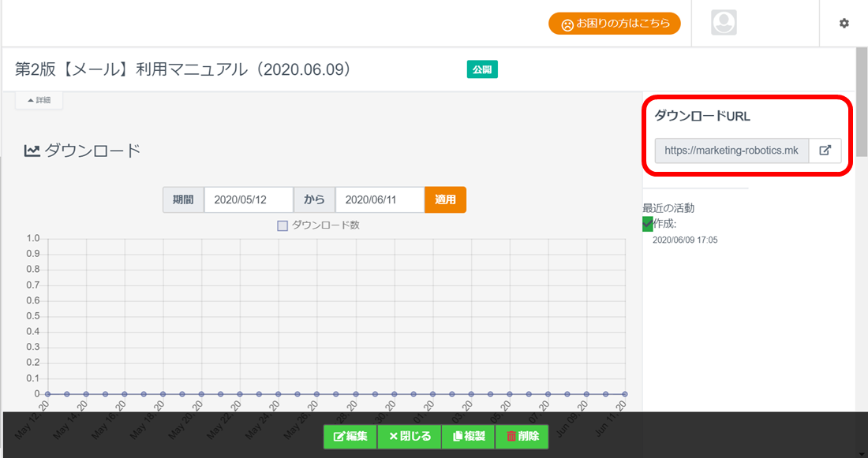This screenshot has width=868, height=458.
Task: Open download URL in new window icon
Action: (x=825, y=151)
